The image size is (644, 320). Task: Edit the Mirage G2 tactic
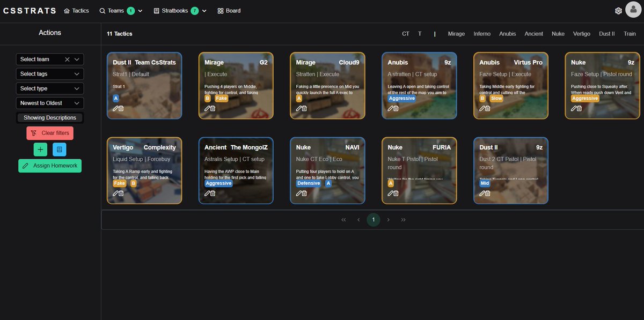point(207,108)
